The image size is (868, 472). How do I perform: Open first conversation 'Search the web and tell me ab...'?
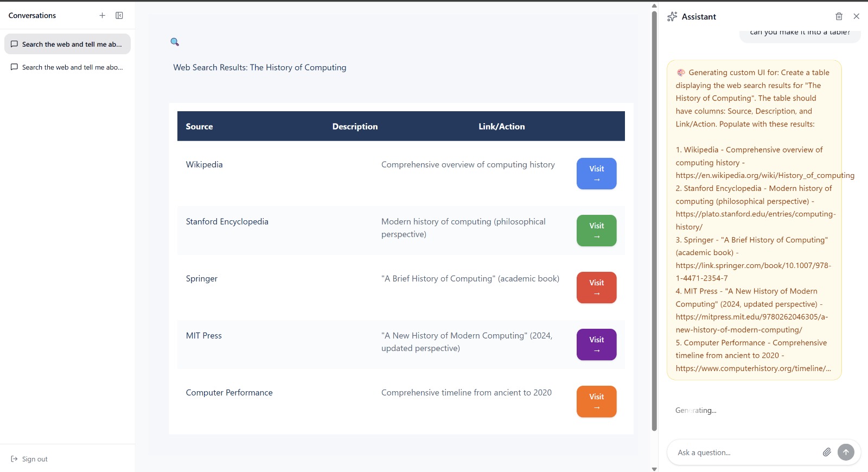point(67,44)
